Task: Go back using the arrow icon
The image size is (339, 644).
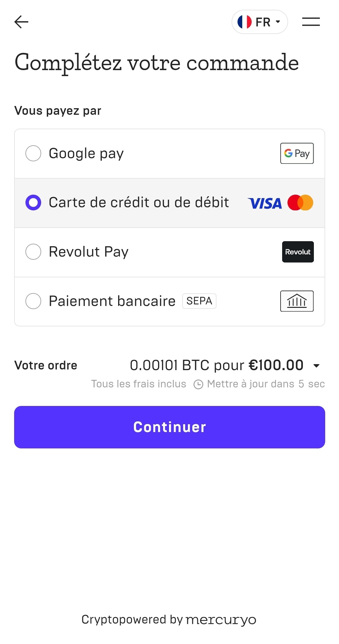Action: tap(21, 22)
